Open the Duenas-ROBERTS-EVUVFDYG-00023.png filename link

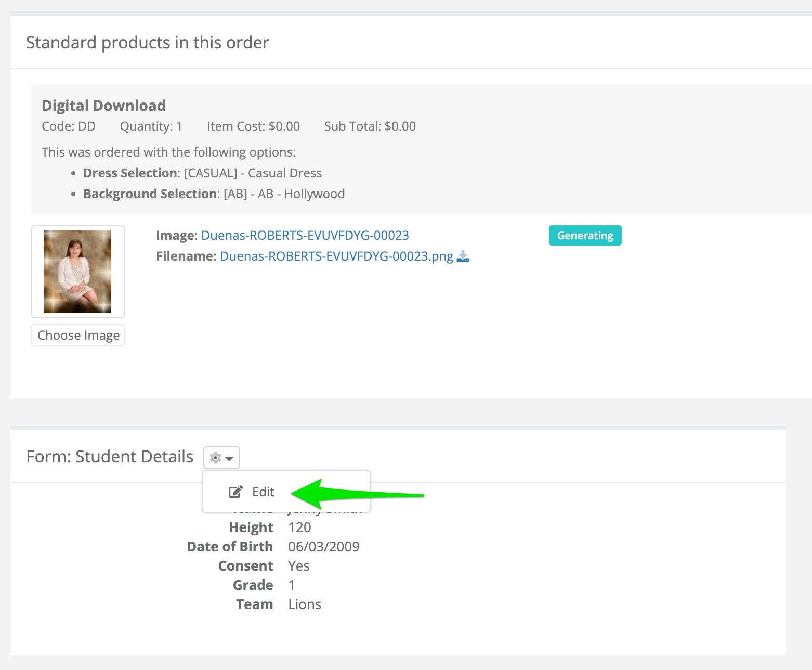(337, 256)
